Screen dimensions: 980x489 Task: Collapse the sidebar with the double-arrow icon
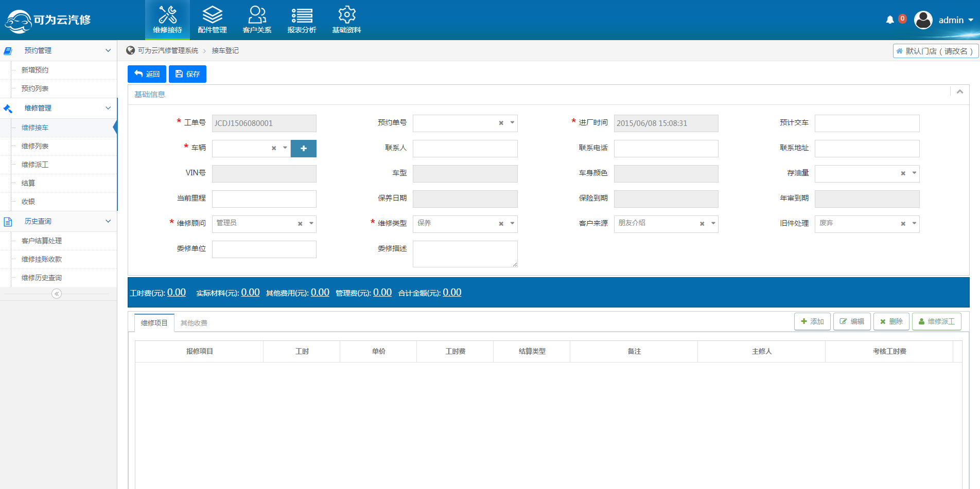[57, 294]
